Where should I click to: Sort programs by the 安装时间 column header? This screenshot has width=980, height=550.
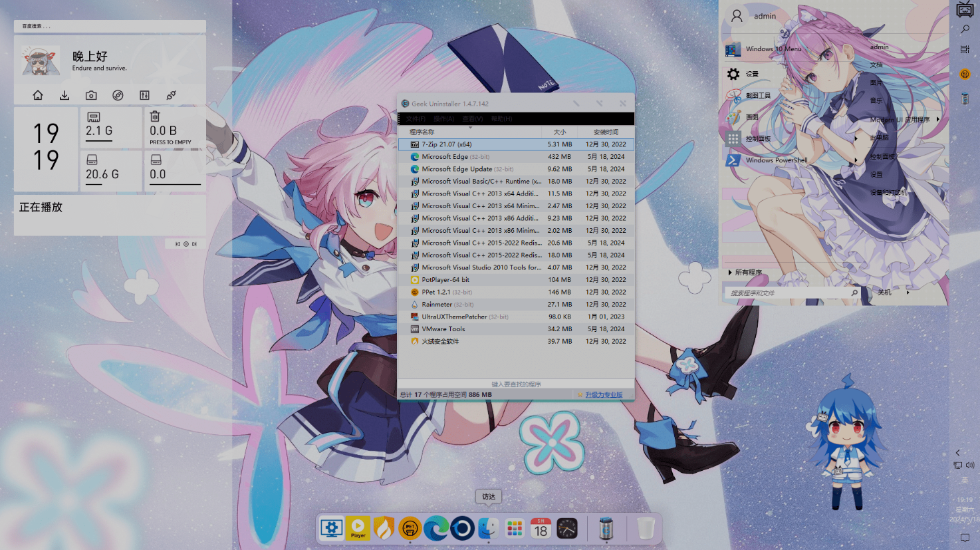point(606,132)
